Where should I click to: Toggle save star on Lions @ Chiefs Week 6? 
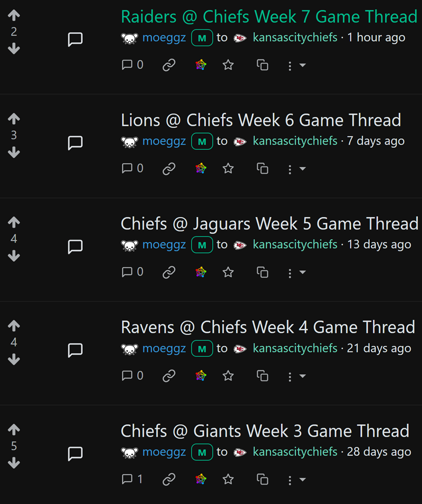point(228,169)
